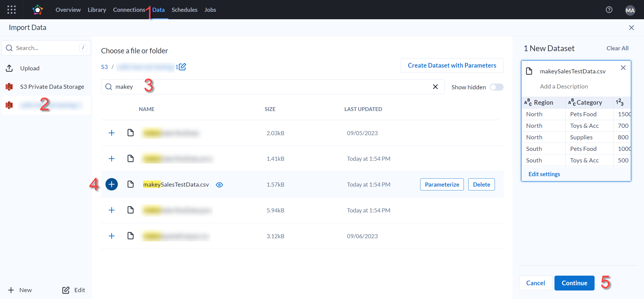Switch to the Schedules tab
This screenshot has width=644, height=299.
[x=184, y=10]
